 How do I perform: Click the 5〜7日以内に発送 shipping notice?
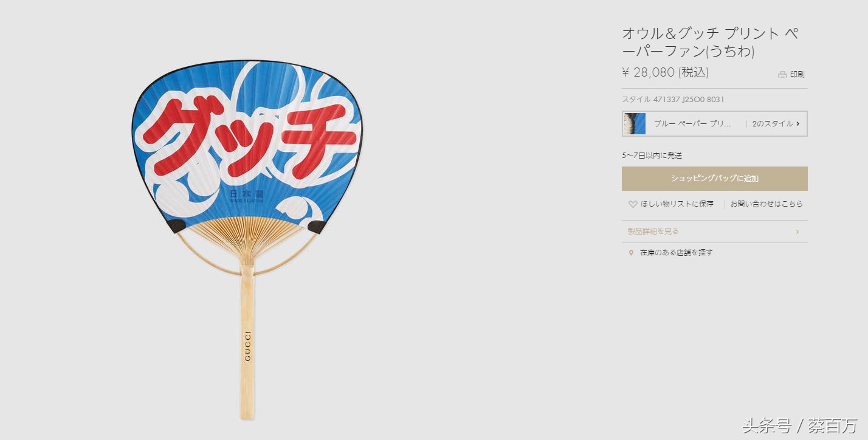[652, 156]
